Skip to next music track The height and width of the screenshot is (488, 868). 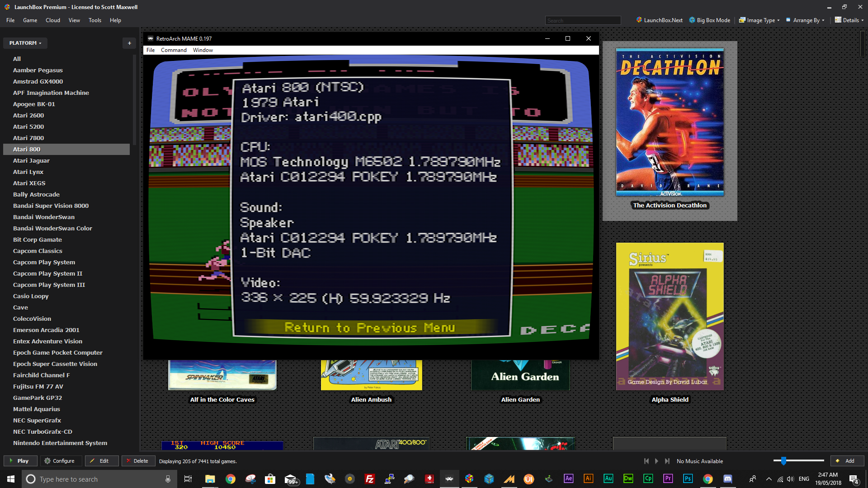[667, 461]
